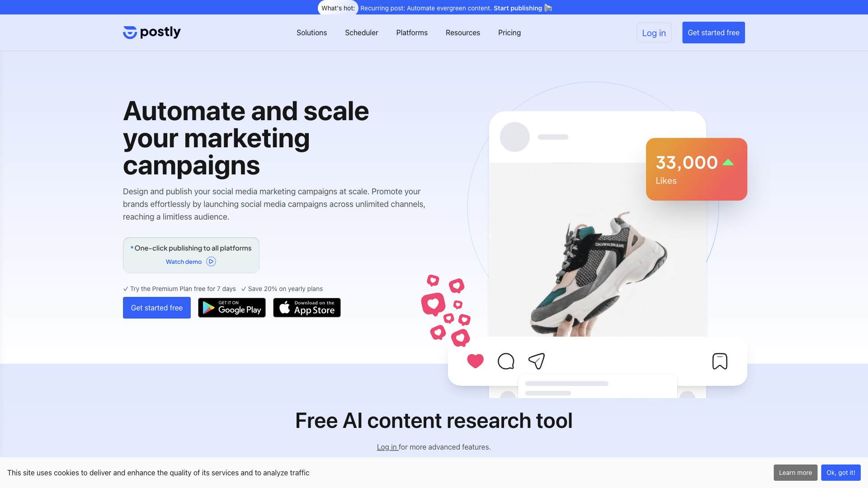Click the send/share arrow icon
868x488 pixels.
pyautogui.click(x=536, y=361)
